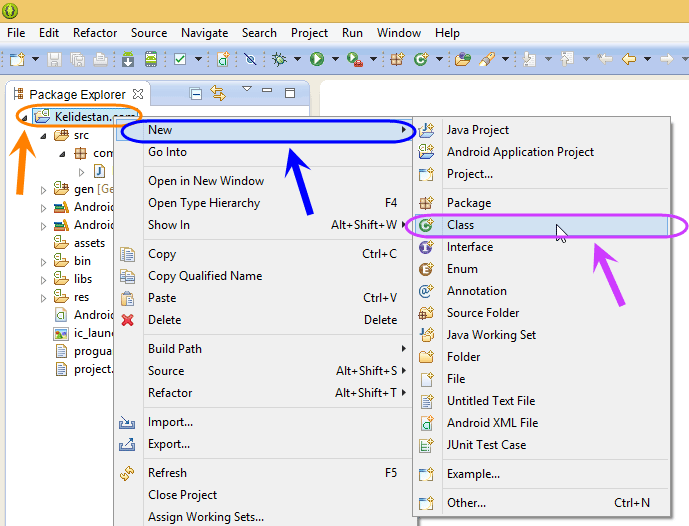Click the New wizard toolbar icon
The image size is (689, 526).
tap(17, 59)
